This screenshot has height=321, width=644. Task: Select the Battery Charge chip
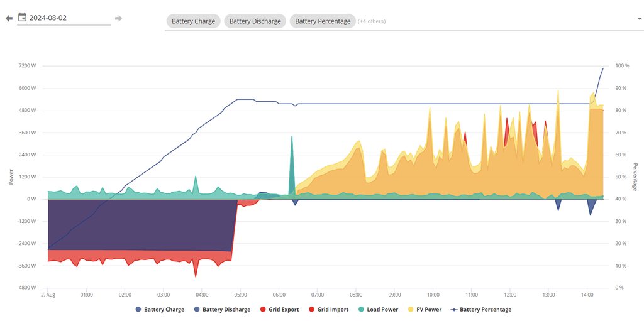(x=193, y=21)
